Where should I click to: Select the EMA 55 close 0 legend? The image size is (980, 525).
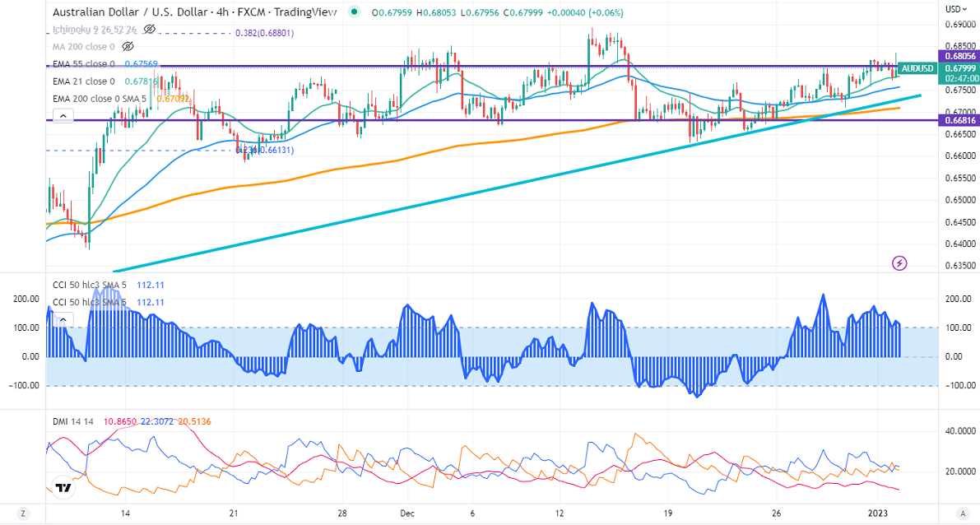coord(84,63)
